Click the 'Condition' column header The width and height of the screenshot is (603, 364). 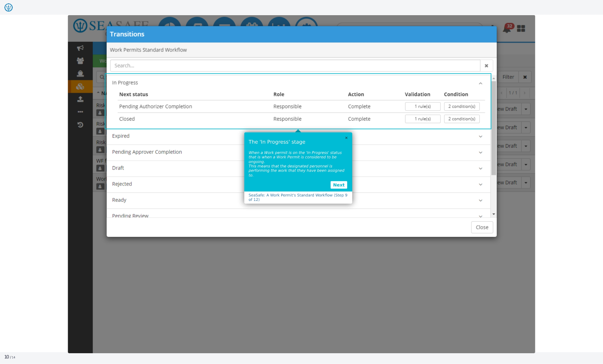(x=456, y=94)
